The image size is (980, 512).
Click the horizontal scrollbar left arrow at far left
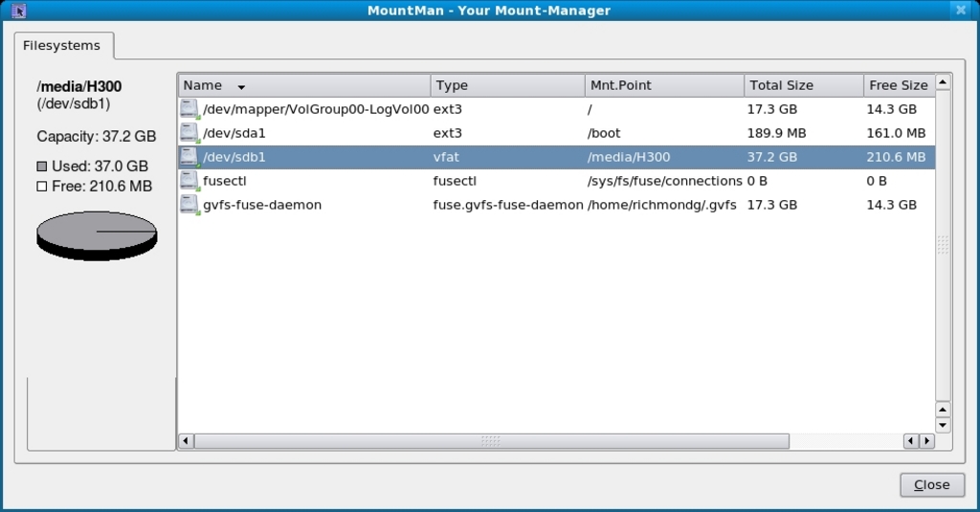(185, 441)
